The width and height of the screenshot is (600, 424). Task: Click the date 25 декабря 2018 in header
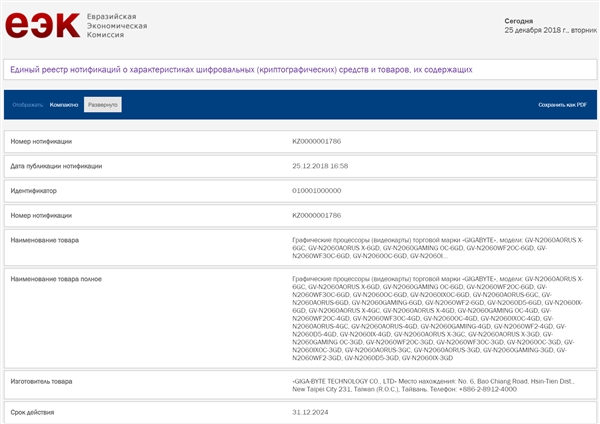point(535,29)
